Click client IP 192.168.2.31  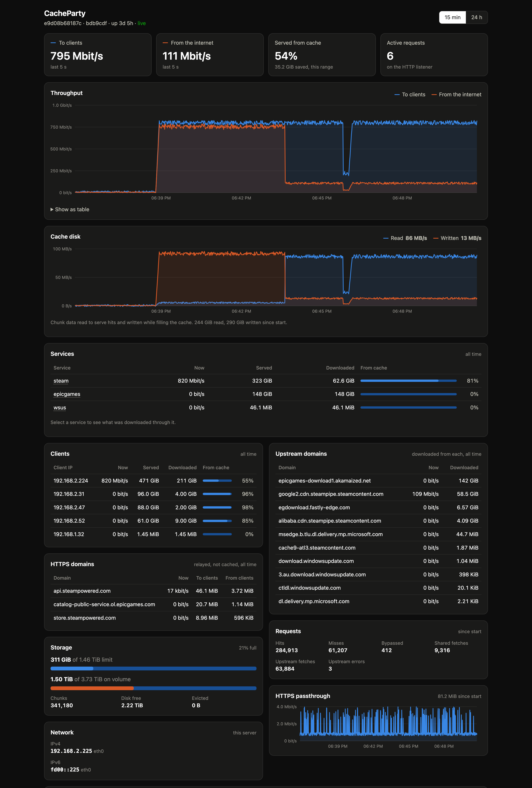(69, 494)
